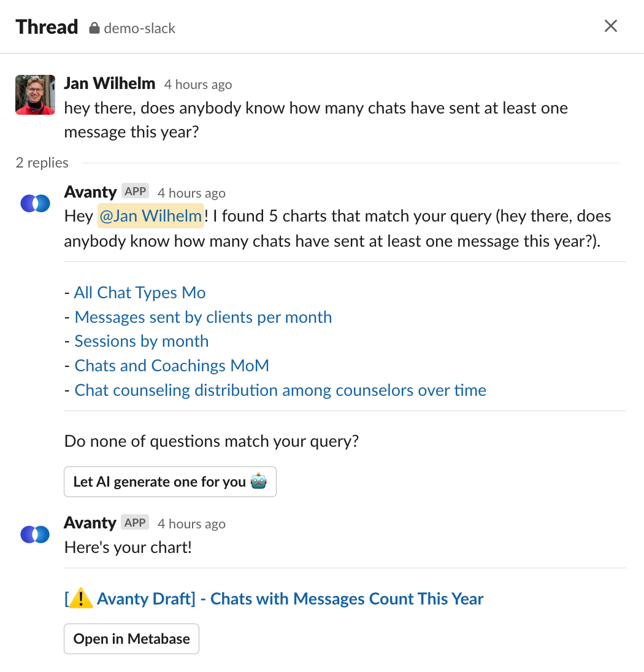Open Chats and Coachings MoM link
This screenshot has height=672, width=644.
tap(172, 366)
